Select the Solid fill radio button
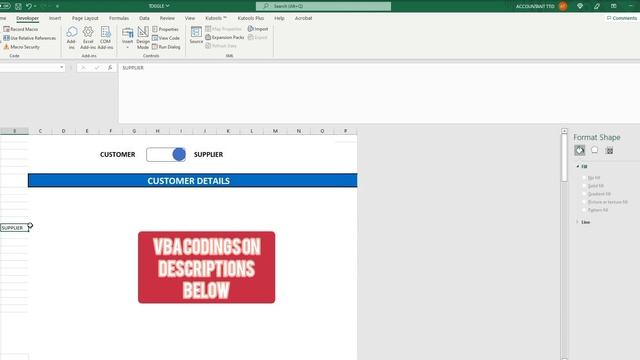This screenshot has width=640, height=360. pyautogui.click(x=584, y=186)
